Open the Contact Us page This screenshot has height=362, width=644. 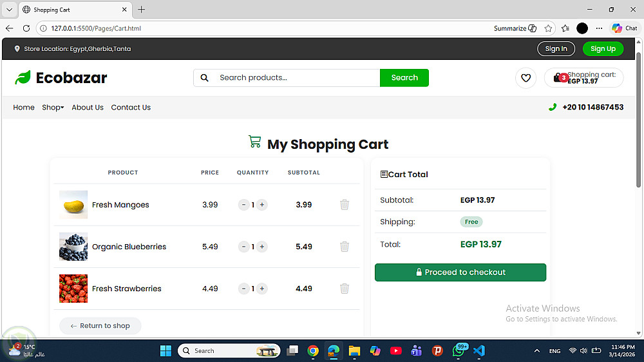(131, 107)
